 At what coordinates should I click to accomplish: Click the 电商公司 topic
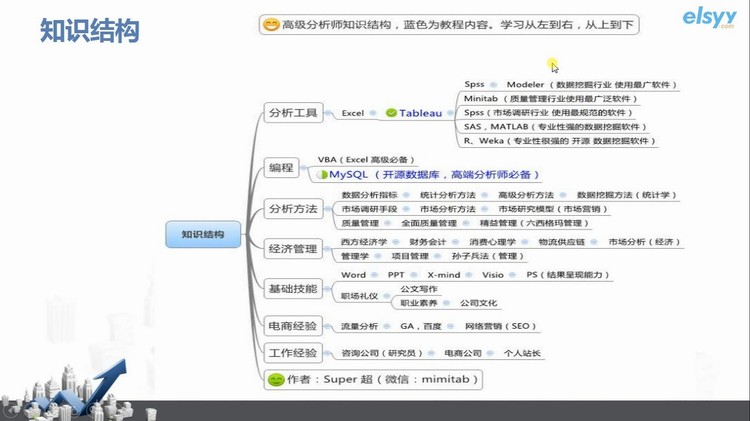(x=463, y=354)
